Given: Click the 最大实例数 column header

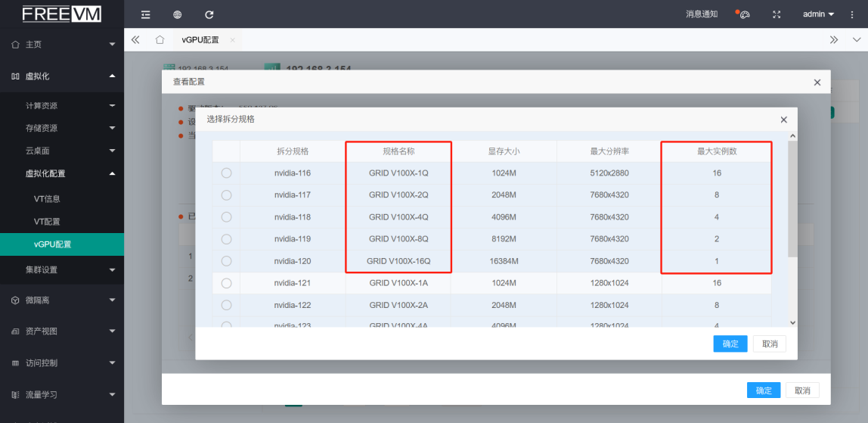Looking at the screenshot, I should click(716, 151).
